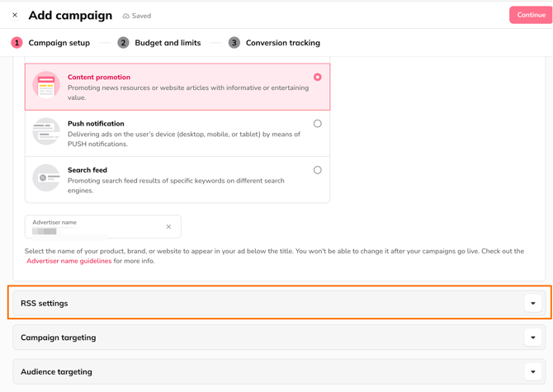Go to Budget and limits step

tap(168, 43)
